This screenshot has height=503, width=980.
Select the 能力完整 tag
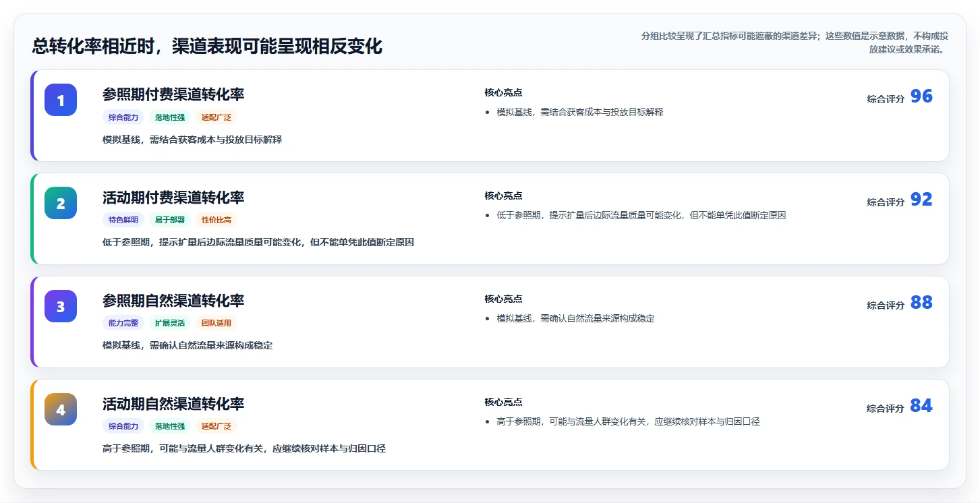pos(123,323)
